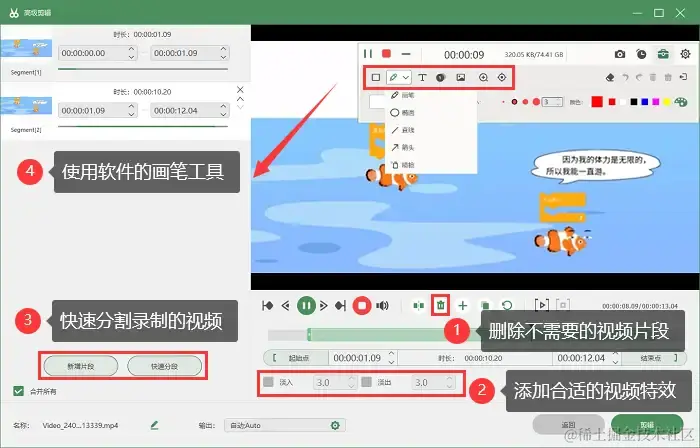
Task: Select the numbered marker tool
Action: click(x=441, y=78)
